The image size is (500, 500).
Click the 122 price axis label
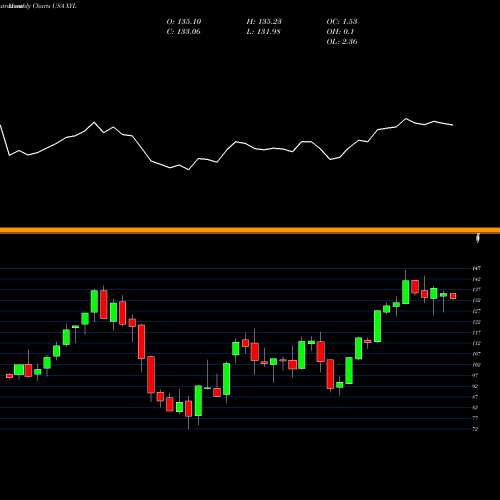point(477,322)
